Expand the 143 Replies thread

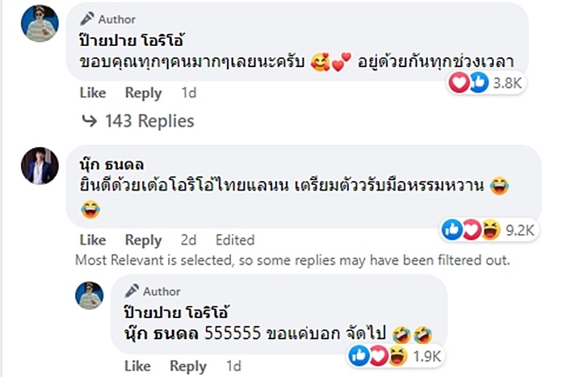149,121
